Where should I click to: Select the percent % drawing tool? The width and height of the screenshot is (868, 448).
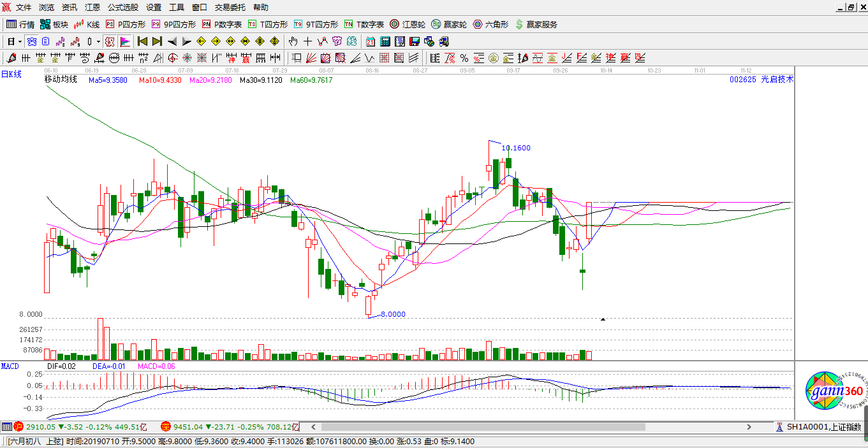464,58
